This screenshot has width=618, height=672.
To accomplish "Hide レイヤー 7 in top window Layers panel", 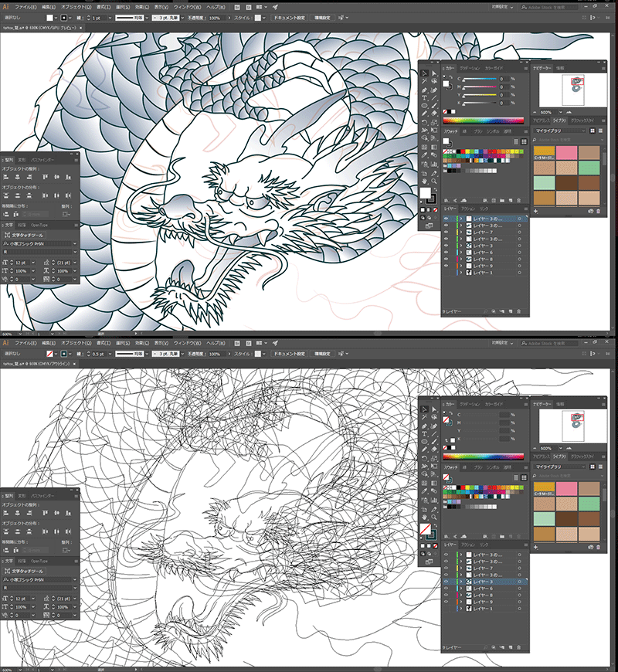I will pyautogui.click(x=446, y=232).
